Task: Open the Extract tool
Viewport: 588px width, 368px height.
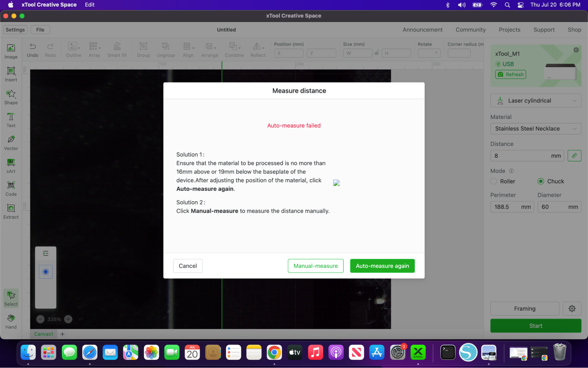Action: (11, 212)
